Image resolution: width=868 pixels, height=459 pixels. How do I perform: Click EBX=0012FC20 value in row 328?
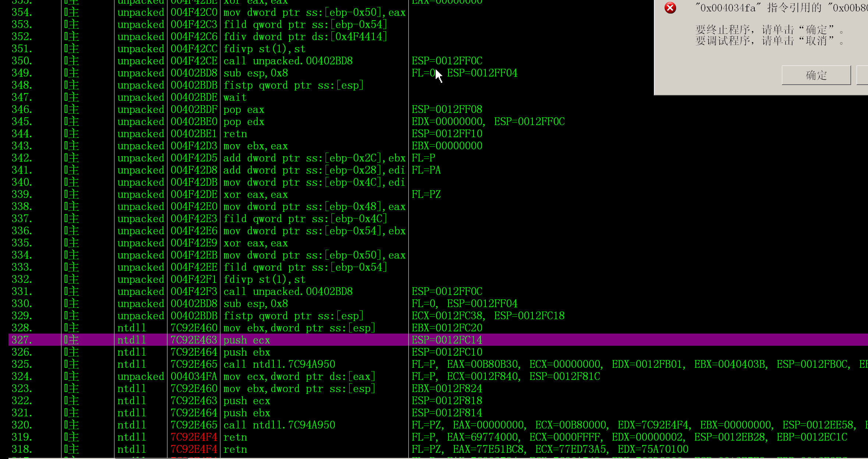coord(447,328)
